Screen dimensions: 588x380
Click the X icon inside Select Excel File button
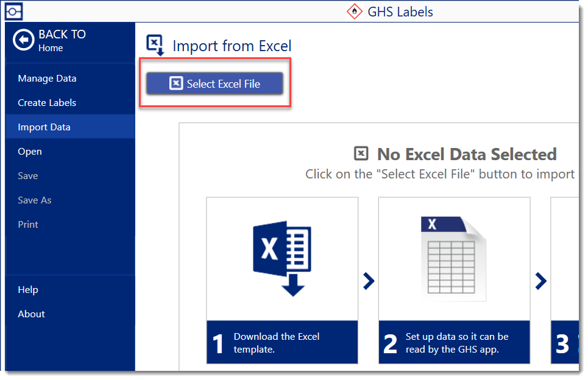pyautogui.click(x=176, y=83)
